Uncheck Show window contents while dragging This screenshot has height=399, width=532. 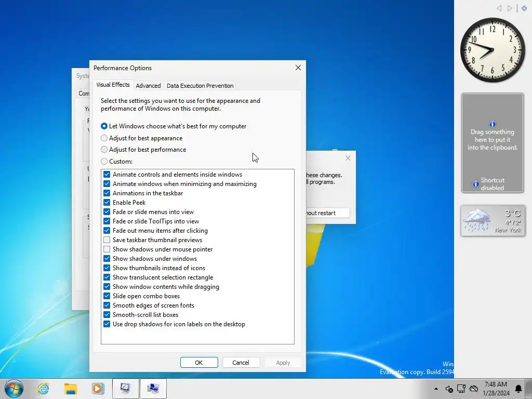107,287
